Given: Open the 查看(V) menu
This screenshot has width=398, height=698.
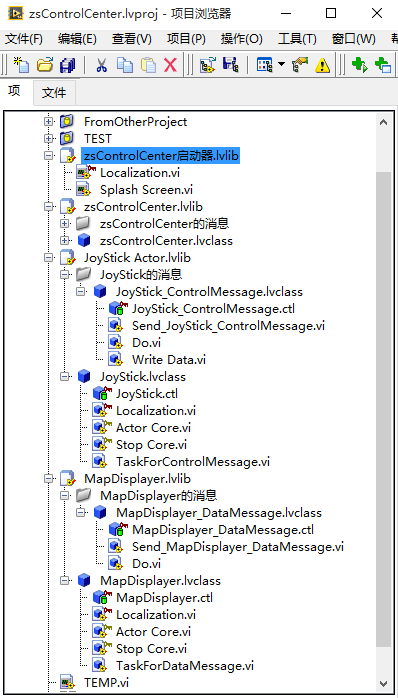Looking at the screenshot, I should tap(132, 39).
